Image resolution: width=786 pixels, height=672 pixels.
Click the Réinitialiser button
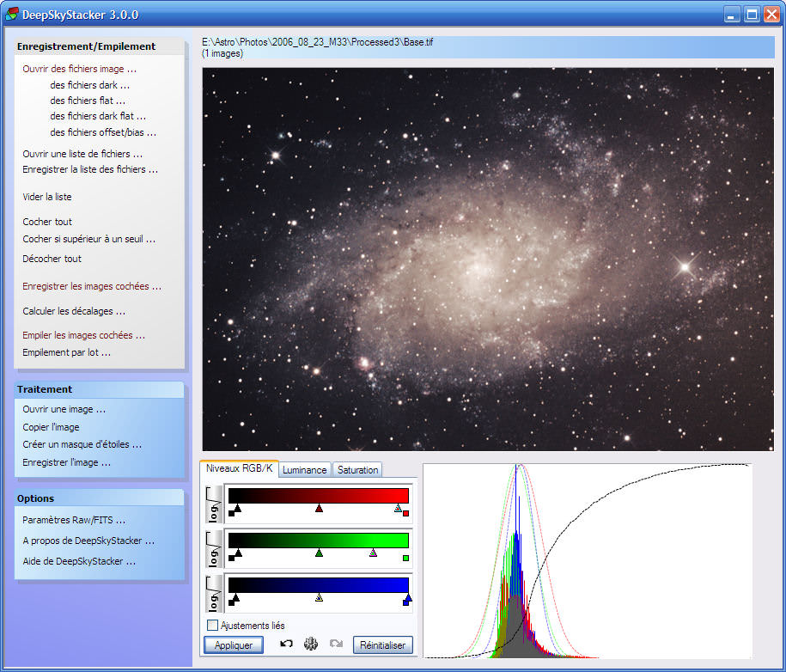click(382, 645)
